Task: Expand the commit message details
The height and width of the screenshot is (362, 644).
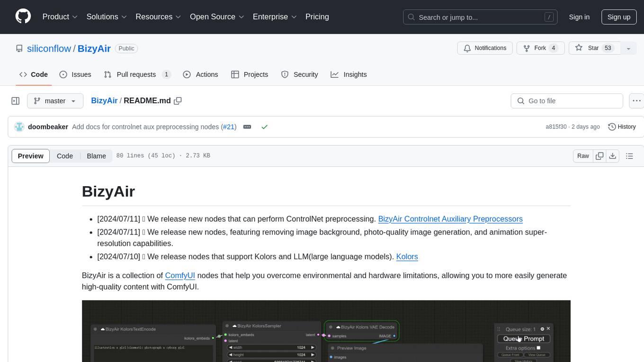Action: 247,127
